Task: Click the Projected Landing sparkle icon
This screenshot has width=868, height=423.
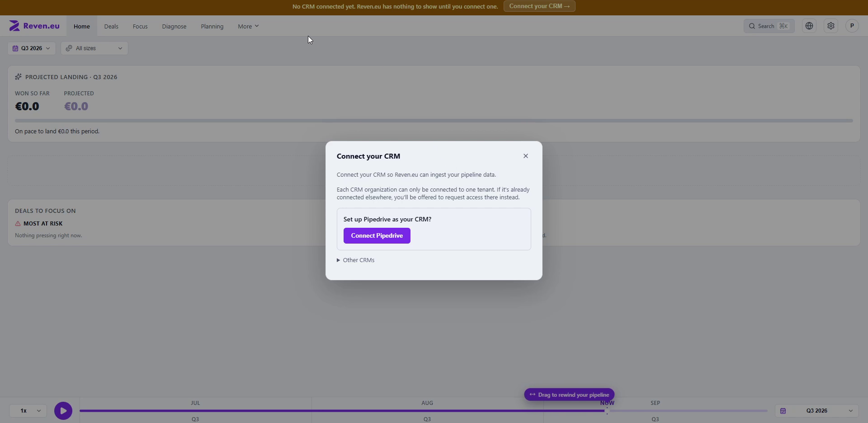Action: [x=18, y=77]
